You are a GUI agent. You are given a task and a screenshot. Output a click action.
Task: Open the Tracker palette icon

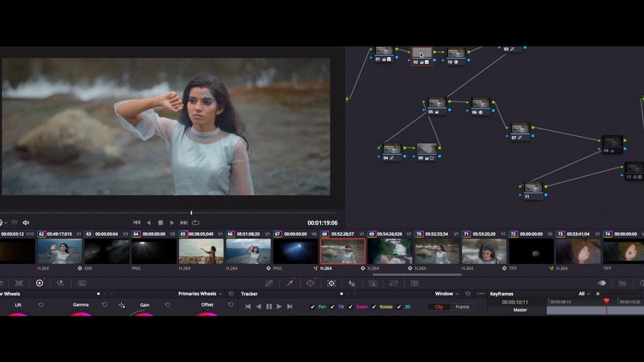tap(331, 283)
